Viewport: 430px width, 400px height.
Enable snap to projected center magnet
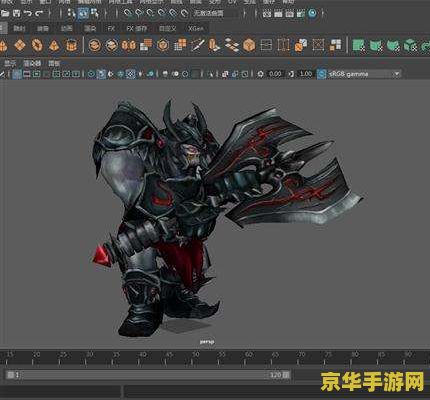coord(162,13)
